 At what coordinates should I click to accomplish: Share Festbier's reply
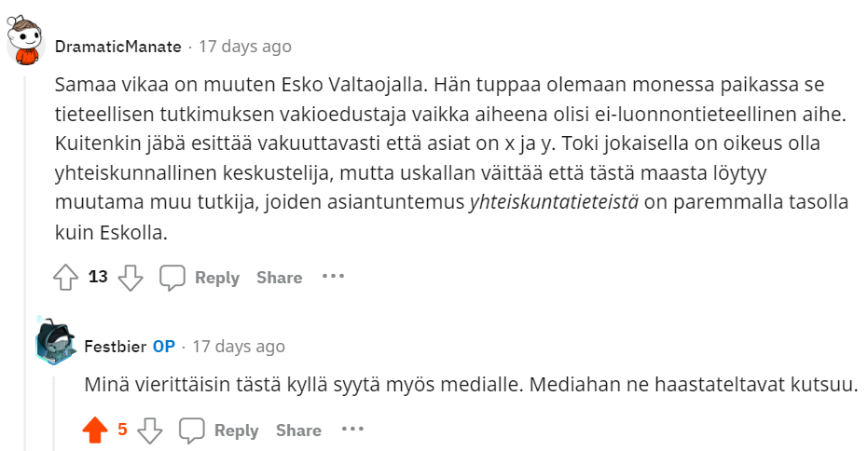[x=298, y=430]
